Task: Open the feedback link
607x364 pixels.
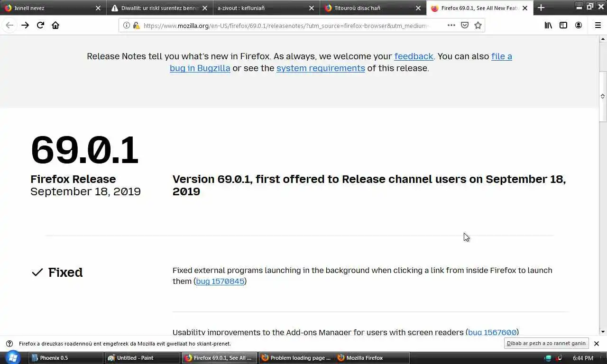Action: click(414, 56)
